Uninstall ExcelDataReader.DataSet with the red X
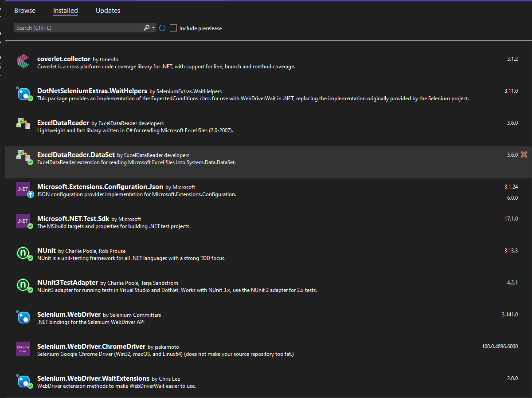Image resolution: width=532 pixels, height=398 pixels. click(524, 154)
